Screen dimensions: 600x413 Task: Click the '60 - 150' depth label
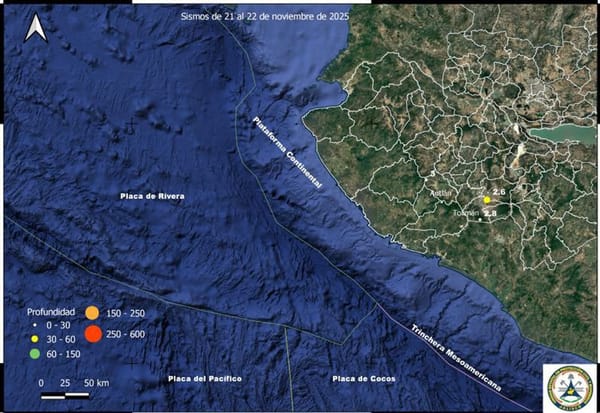(64, 354)
